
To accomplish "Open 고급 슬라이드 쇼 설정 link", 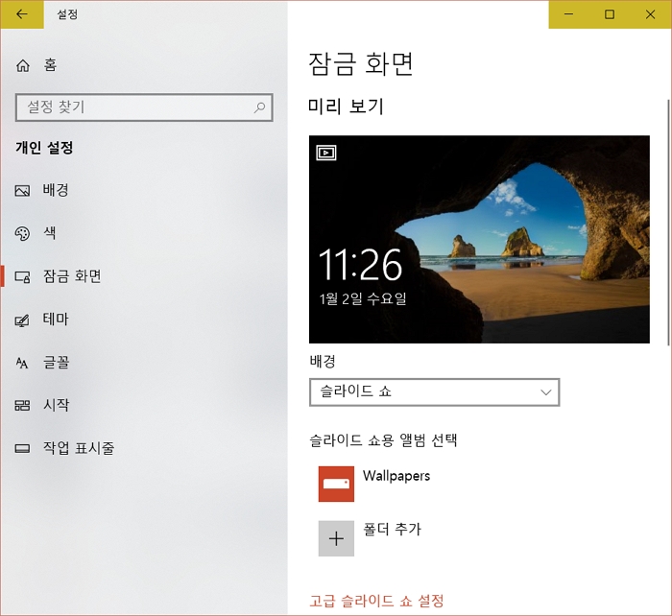I will (376, 602).
